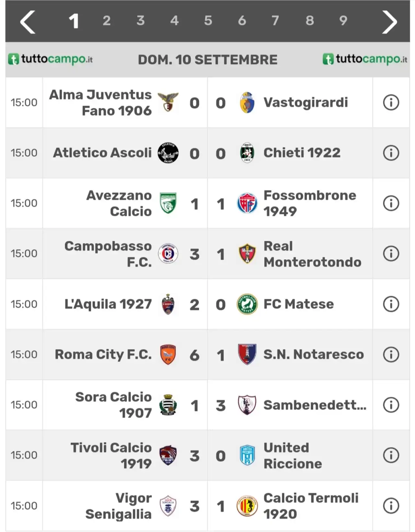Image resolution: width=415 pixels, height=532 pixels.
Task: Click the Calcio Termoli 1920 crest
Action: [x=247, y=506]
